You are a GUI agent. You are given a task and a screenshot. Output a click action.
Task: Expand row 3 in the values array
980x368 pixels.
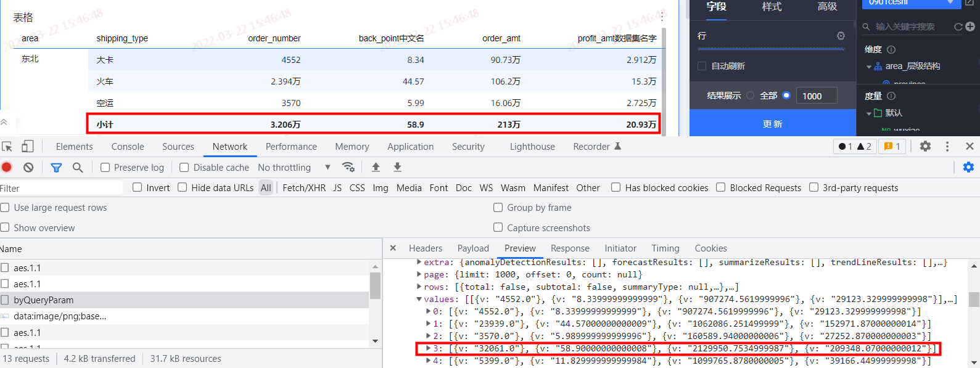[429, 348]
